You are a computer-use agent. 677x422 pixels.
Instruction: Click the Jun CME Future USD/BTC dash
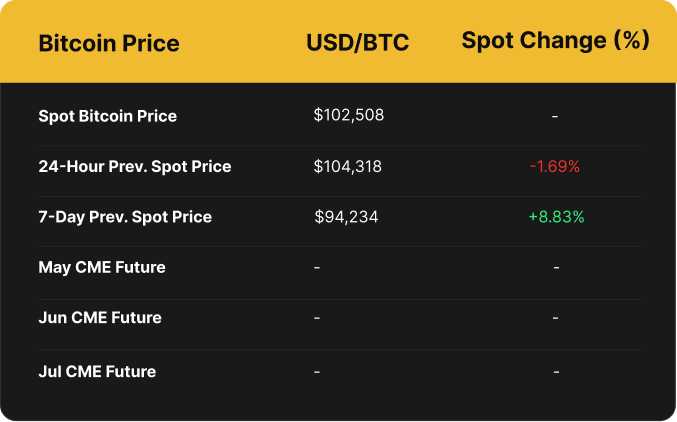click(317, 318)
